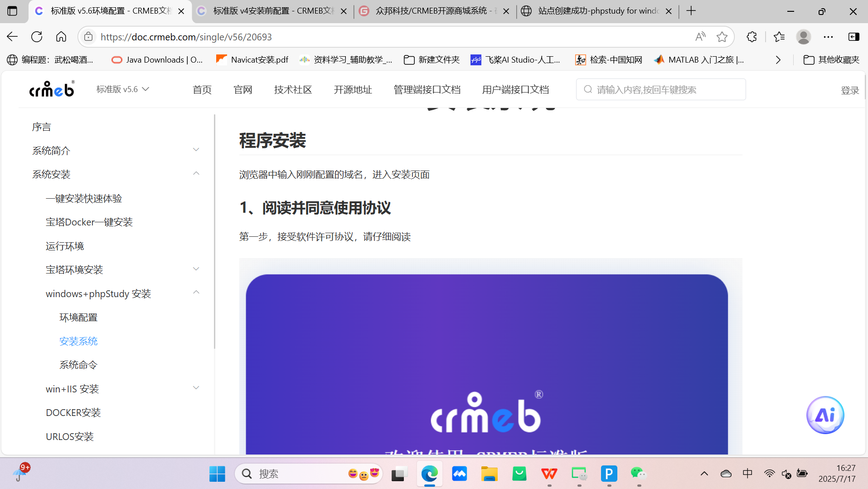Open read aloud icon in address bar
Viewport: 868px width, 489px height.
700,37
